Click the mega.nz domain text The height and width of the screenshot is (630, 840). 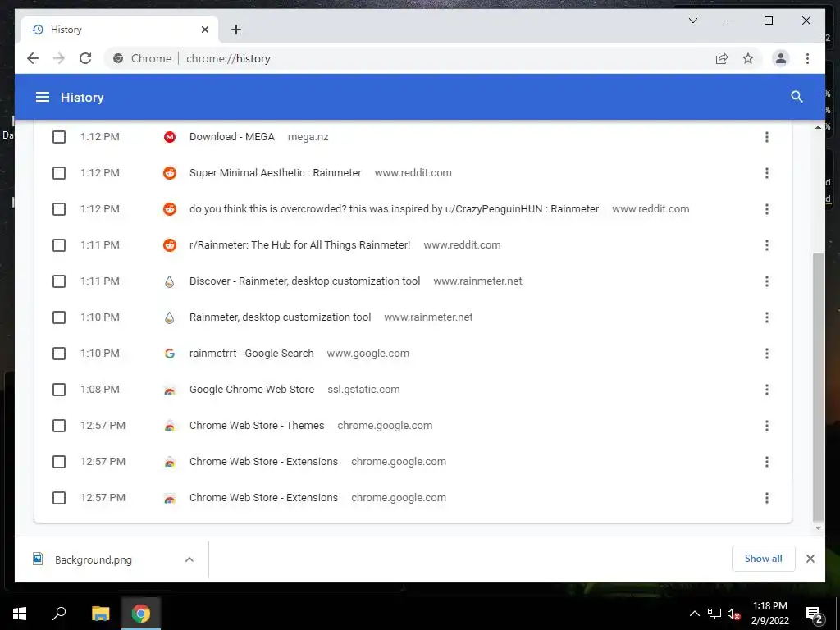coord(308,137)
